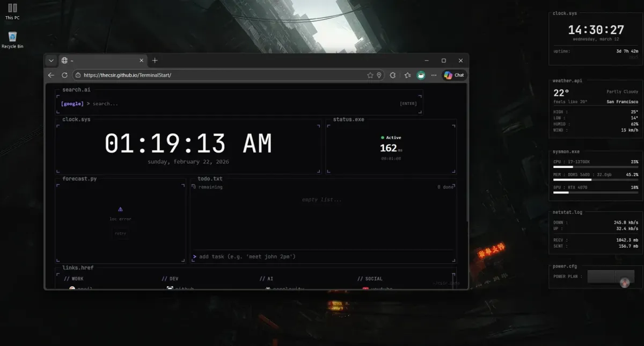Reload the page with the refresh icon
Viewport: 644px width, 346px height.
coord(64,75)
